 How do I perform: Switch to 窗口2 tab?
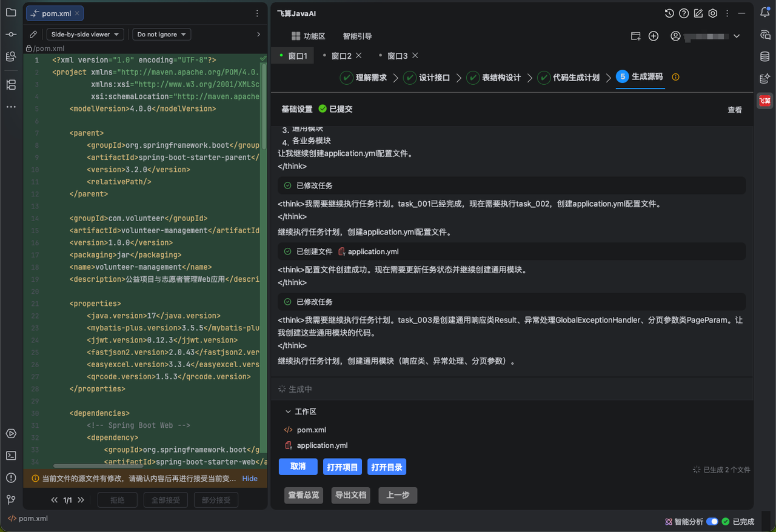pyautogui.click(x=341, y=56)
